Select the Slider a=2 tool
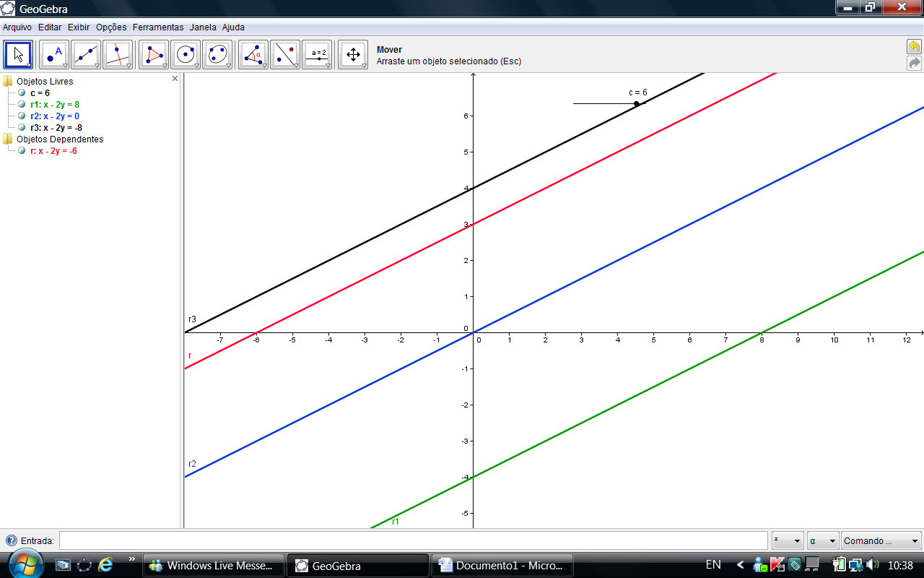Screen dimensions: 924x578 coord(317,54)
